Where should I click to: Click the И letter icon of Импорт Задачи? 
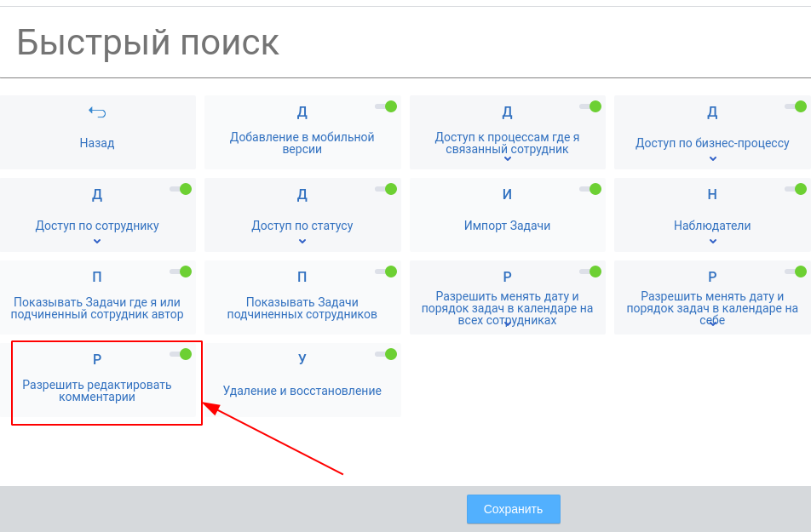tap(508, 194)
